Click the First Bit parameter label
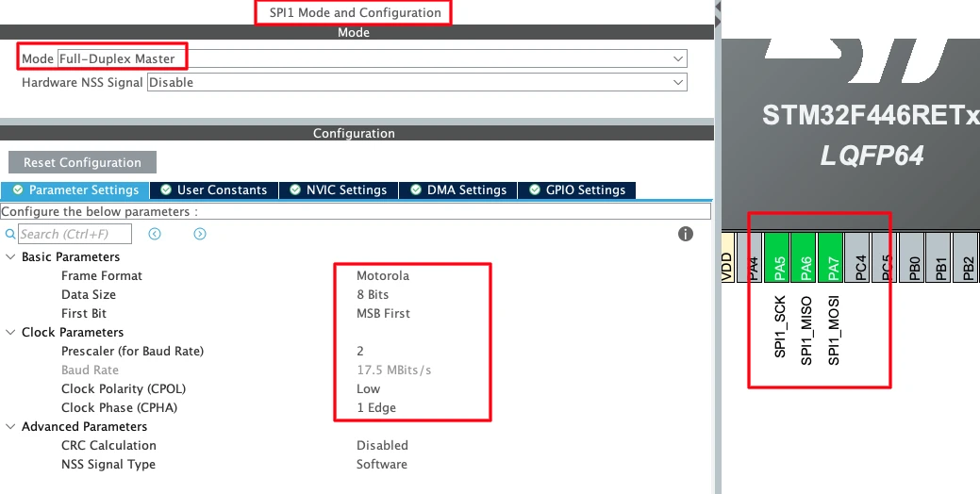Screen dimensions: 980x494 (84, 314)
